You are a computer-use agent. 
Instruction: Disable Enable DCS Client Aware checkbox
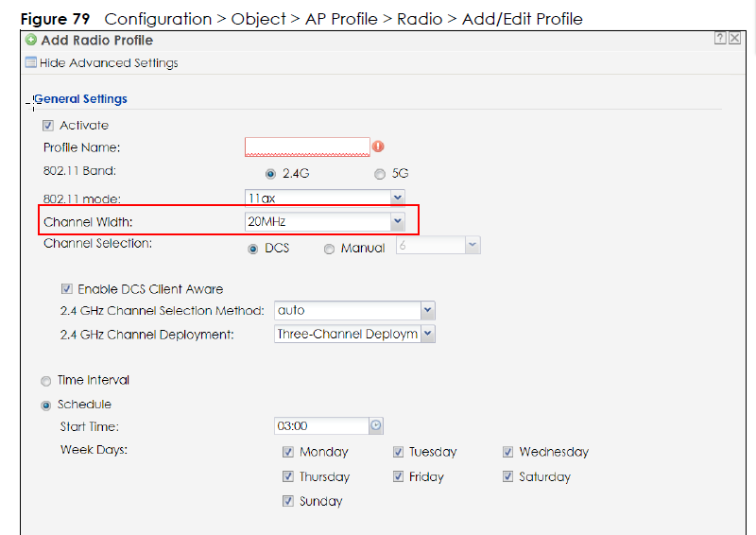coord(66,289)
